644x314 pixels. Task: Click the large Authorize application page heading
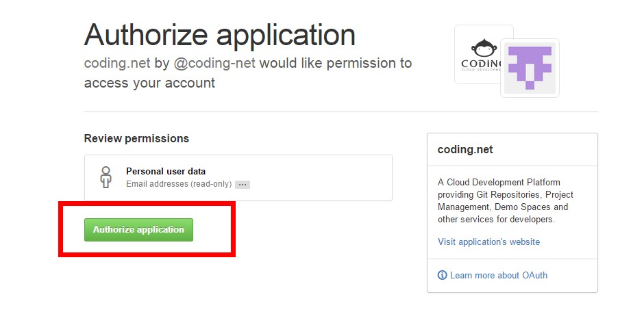pos(219,34)
